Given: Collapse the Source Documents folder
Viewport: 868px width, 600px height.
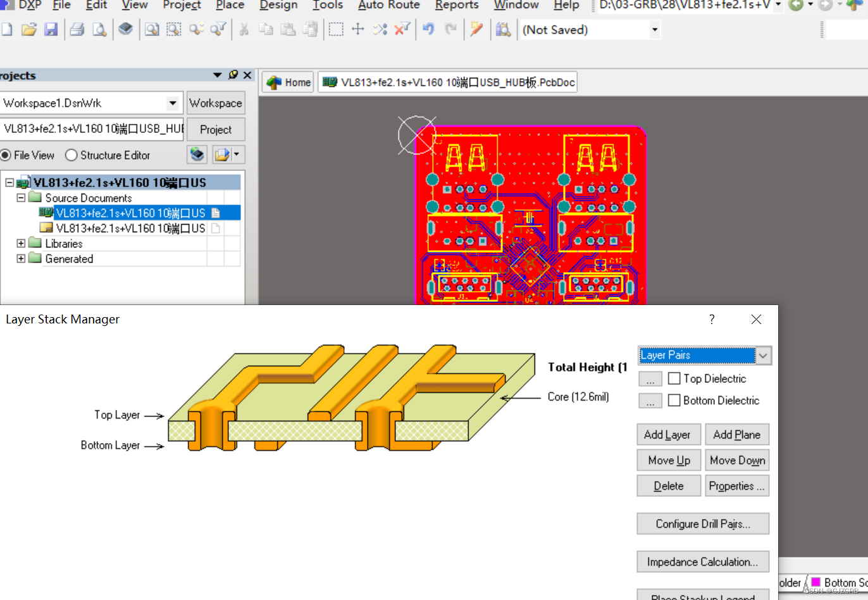Looking at the screenshot, I should 20,197.
